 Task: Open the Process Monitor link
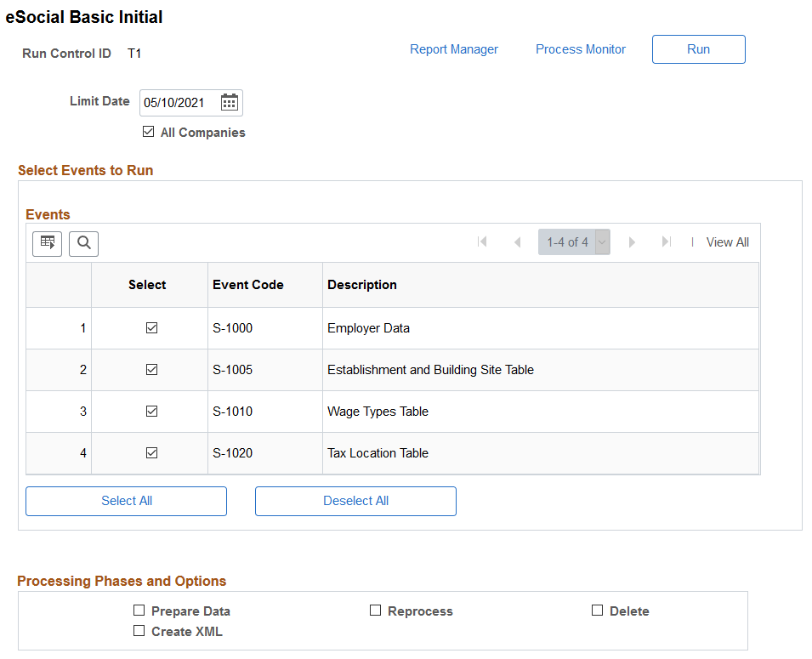coord(581,49)
